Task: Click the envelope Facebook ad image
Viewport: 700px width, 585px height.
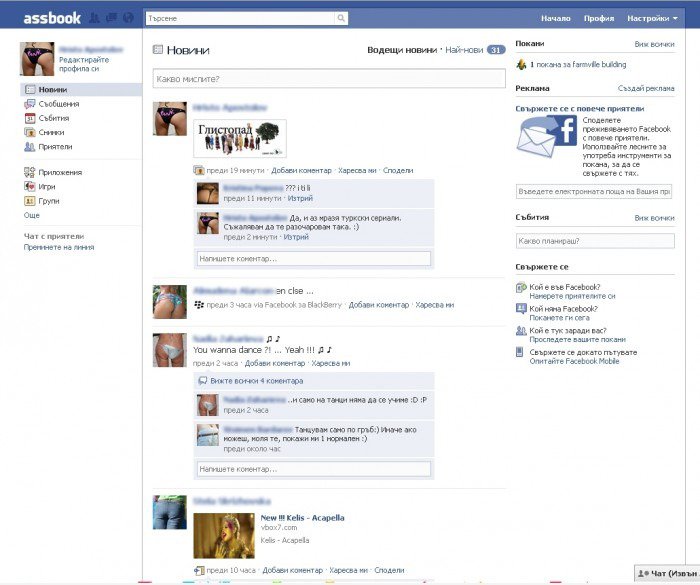Action: [547, 137]
